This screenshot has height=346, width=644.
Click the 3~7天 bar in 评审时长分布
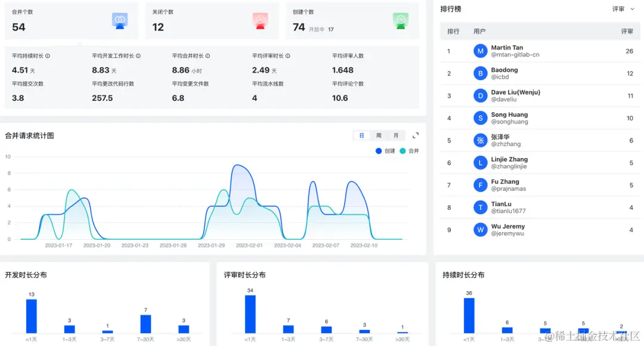(x=326, y=329)
